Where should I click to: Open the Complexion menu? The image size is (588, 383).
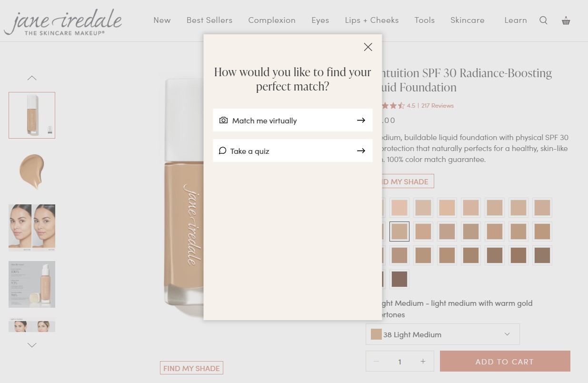tap(272, 20)
